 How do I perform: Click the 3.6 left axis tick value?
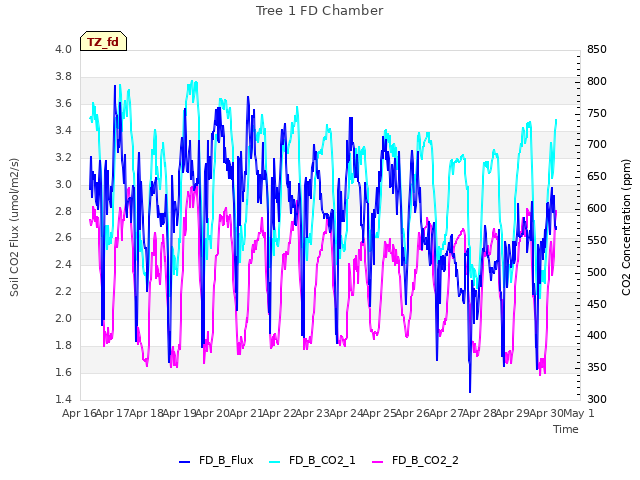[x=64, y=103]
